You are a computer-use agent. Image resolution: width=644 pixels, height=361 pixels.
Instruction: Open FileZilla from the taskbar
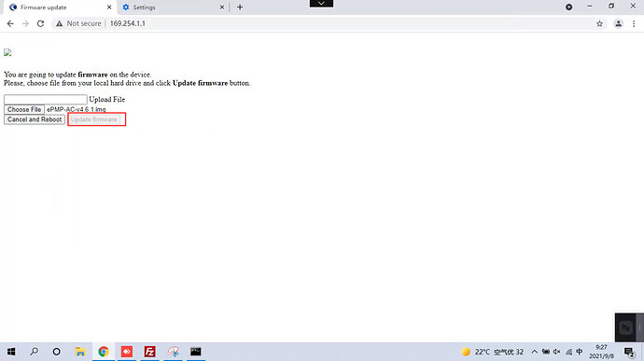click(x=149, y=352)
